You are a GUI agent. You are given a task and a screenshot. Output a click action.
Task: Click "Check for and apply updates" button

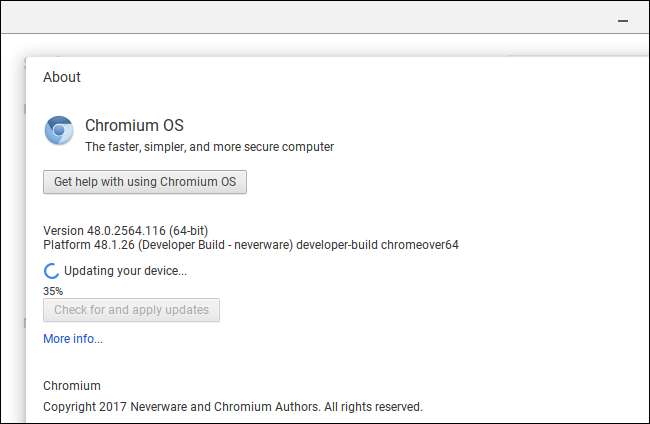click(131, 310)
